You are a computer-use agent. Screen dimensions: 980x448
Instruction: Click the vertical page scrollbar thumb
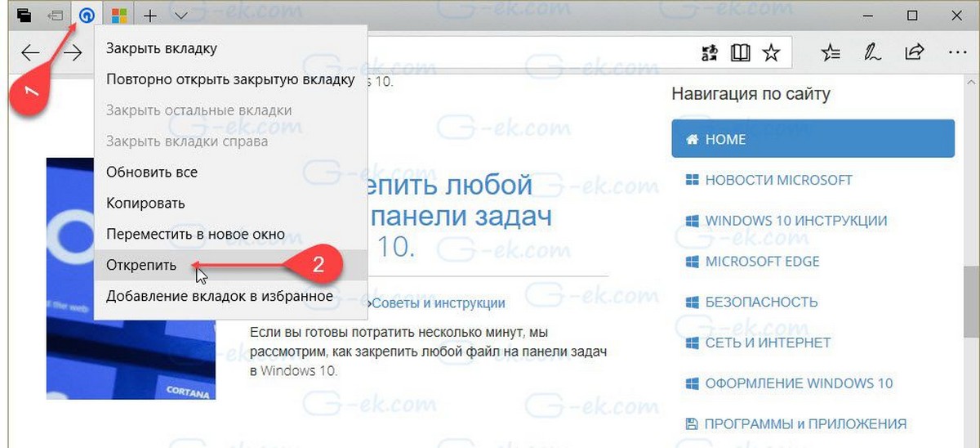point(972,301)
